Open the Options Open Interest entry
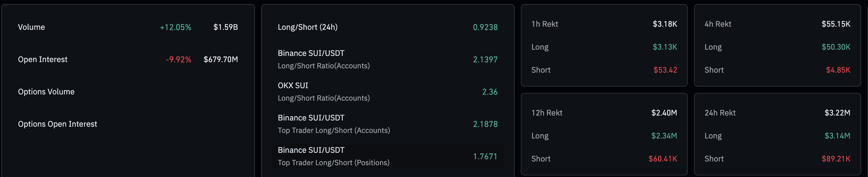 coord(58,124)
